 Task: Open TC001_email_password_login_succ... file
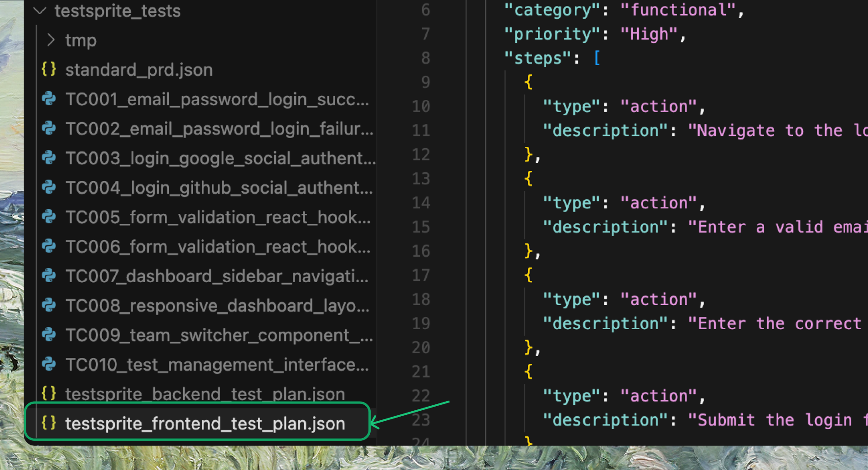pyautogui.click(x=217, y=99)
